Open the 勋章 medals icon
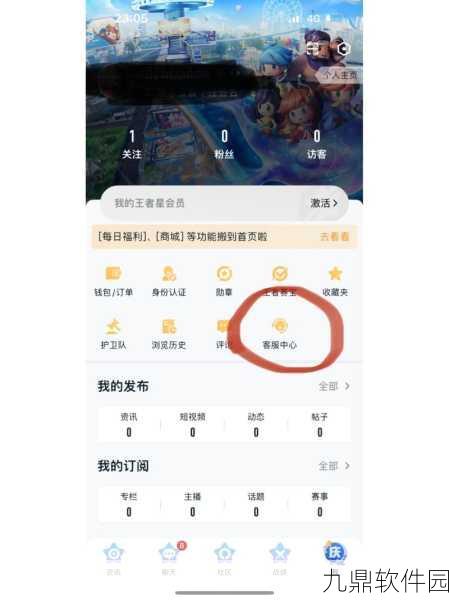The image size is (449, 600). 224,281
